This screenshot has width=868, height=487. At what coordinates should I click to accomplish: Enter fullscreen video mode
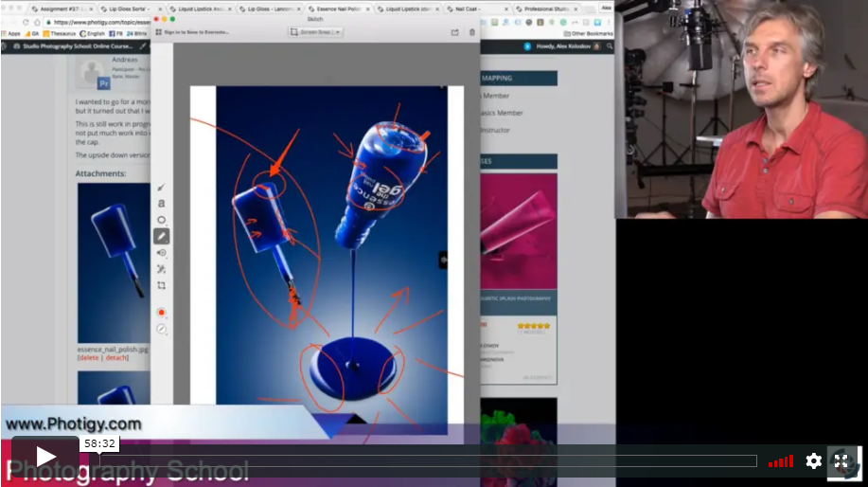tap(841, 461)
